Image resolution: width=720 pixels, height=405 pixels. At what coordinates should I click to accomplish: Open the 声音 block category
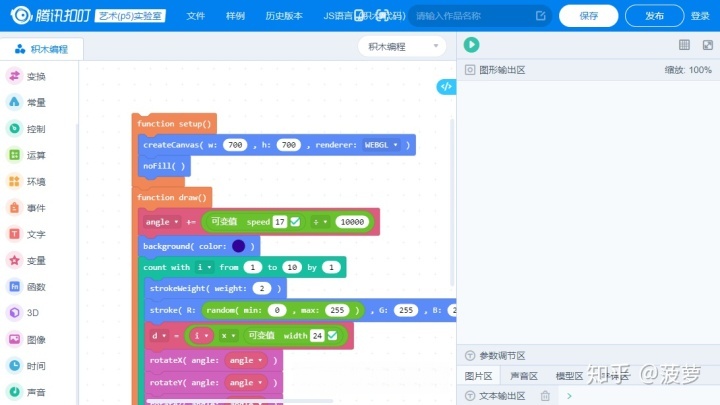click(25, 392)
